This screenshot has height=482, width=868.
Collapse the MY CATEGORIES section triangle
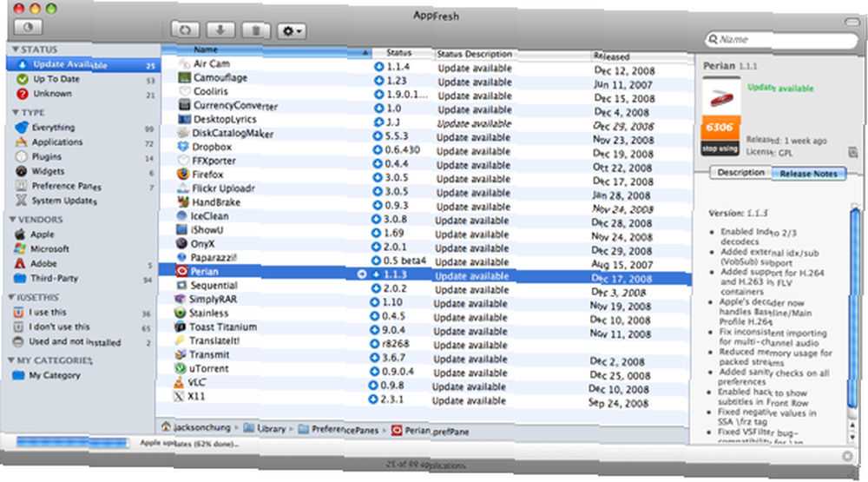tap(11, 360)
